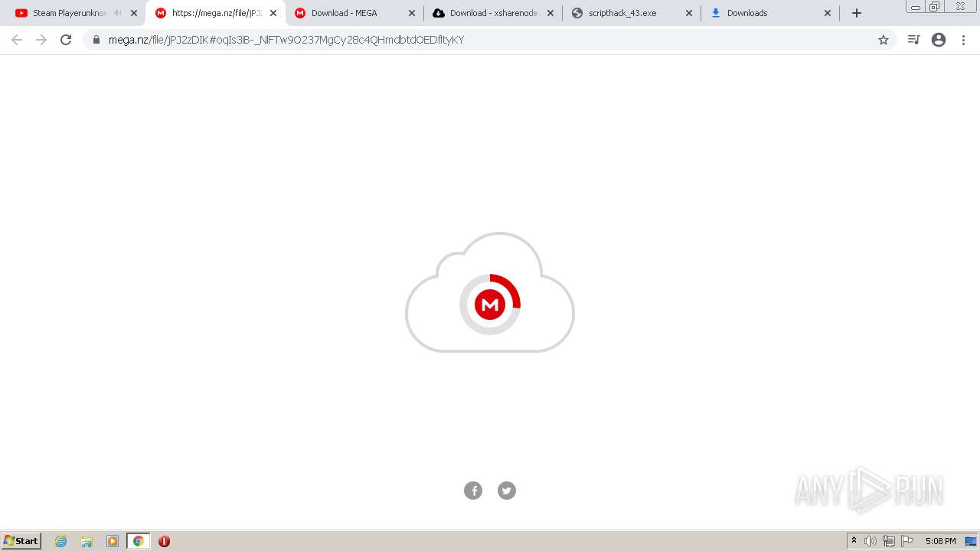Minimize the Chrome window
The width and height of the screenshot is (980, 551).
click(915, 7)
